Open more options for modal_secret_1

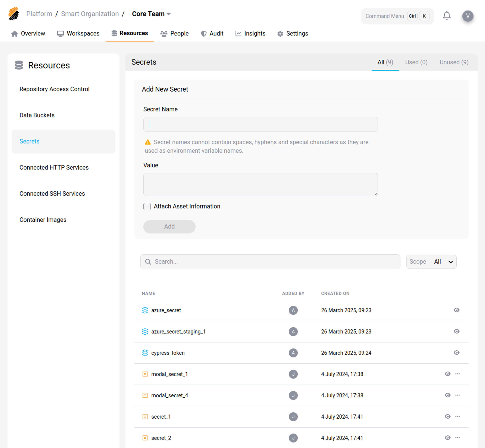coord(457,374)
